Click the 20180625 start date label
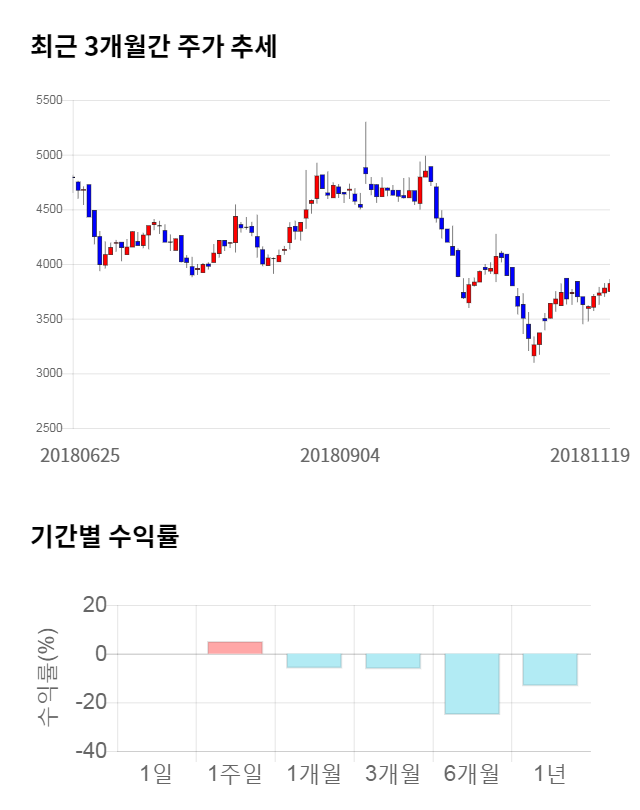Viewport: 640px width, 810px height. 80,455
